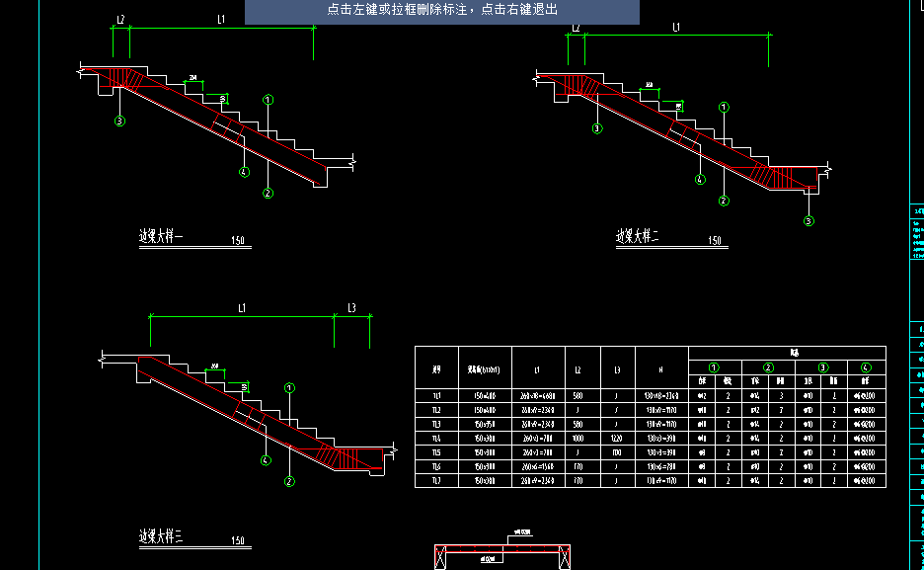This screenshot has height=570, width=924.
Task: Click scale text 150 beside 边梁大样一
Action: point(238,240)
